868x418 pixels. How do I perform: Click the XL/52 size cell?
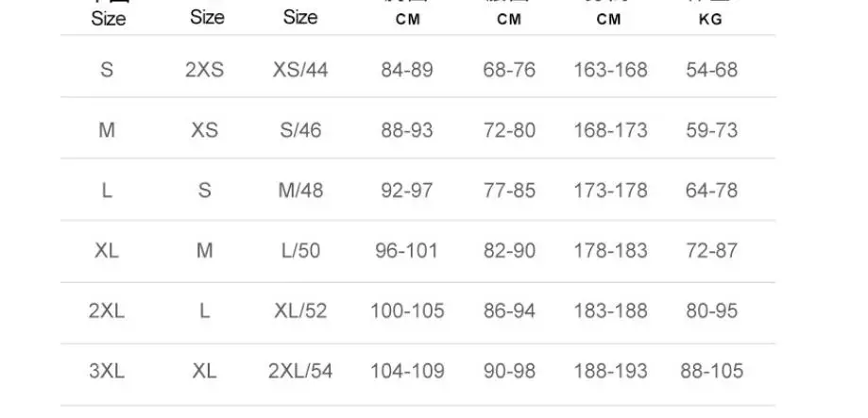pos(300,310)
